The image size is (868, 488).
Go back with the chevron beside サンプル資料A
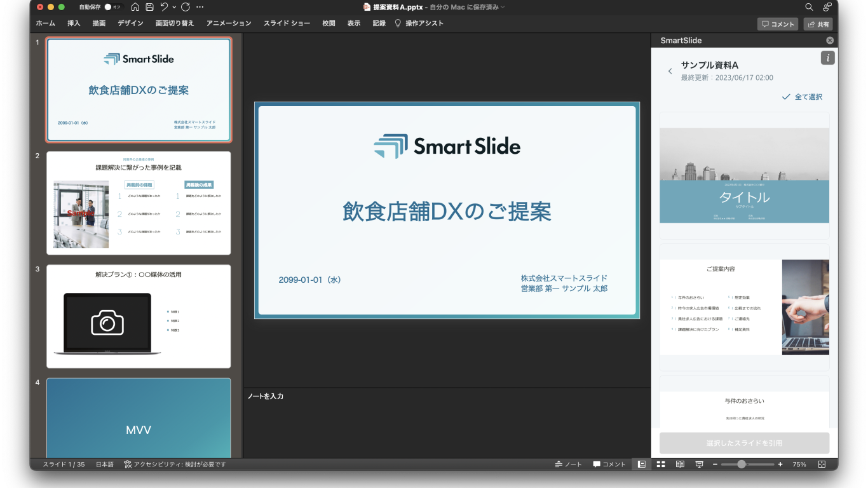tap(670, 71)
